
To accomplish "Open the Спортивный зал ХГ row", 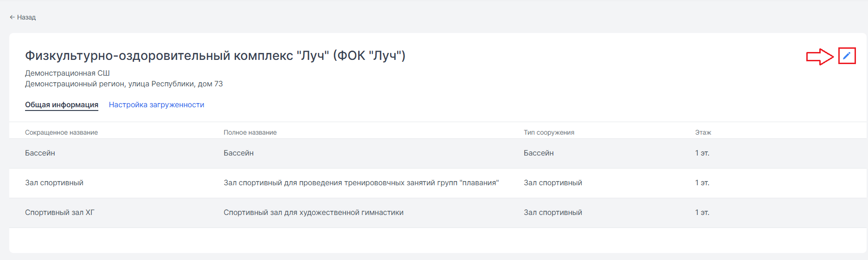I will coord(59,213).
